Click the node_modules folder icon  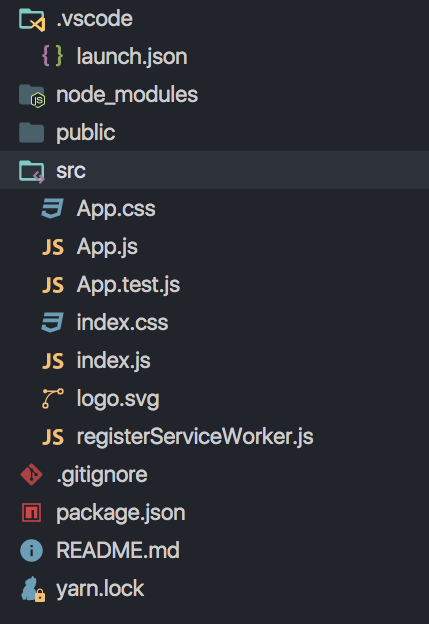click(x=32, y=96)
